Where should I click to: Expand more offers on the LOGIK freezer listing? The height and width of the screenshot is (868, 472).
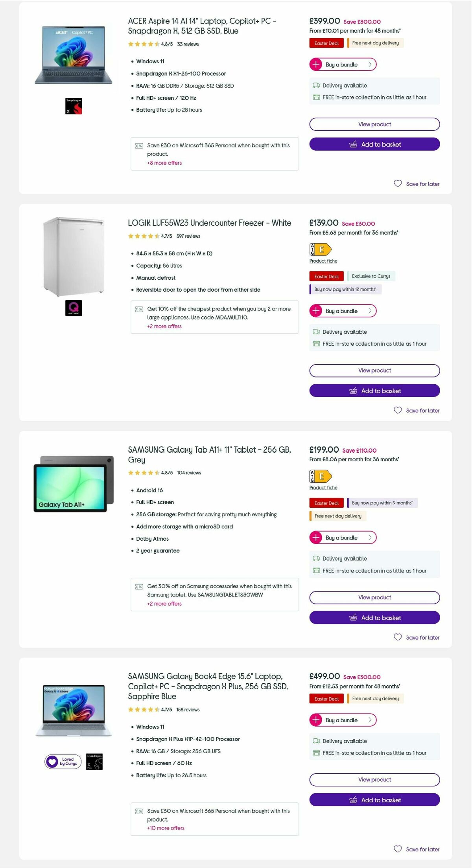point(164,326)
